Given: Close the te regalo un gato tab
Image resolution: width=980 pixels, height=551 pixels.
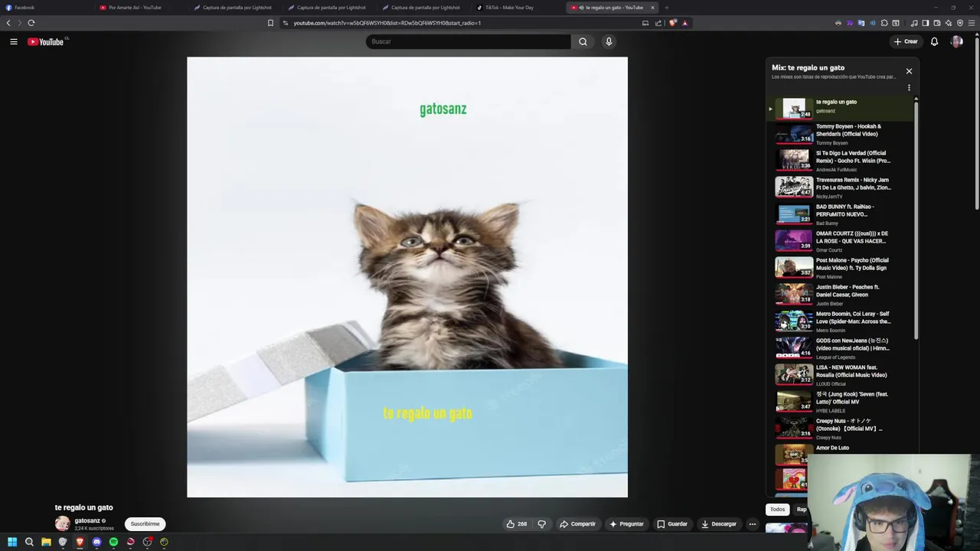Looking at the screenshot, I should (x=652, y=8).
